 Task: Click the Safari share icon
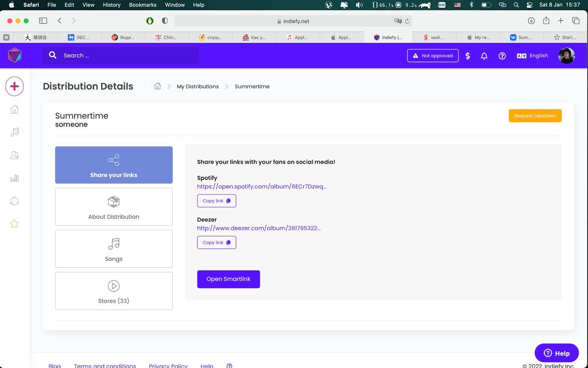546,21
